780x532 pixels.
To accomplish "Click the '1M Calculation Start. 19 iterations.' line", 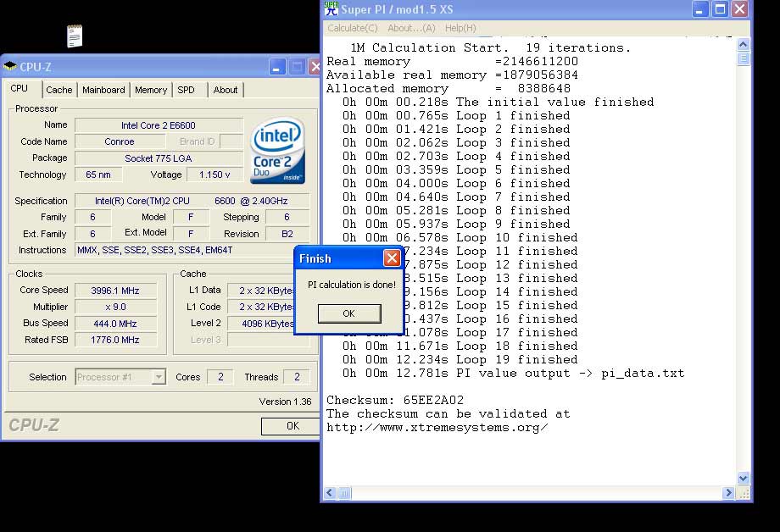I will 491,47.
